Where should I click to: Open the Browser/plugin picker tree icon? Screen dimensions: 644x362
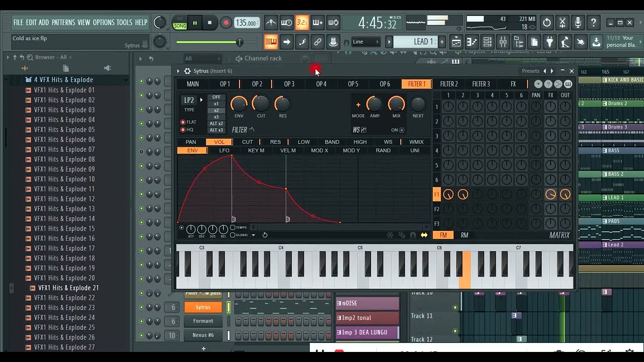pyautogui.click(x=519, y=42)
